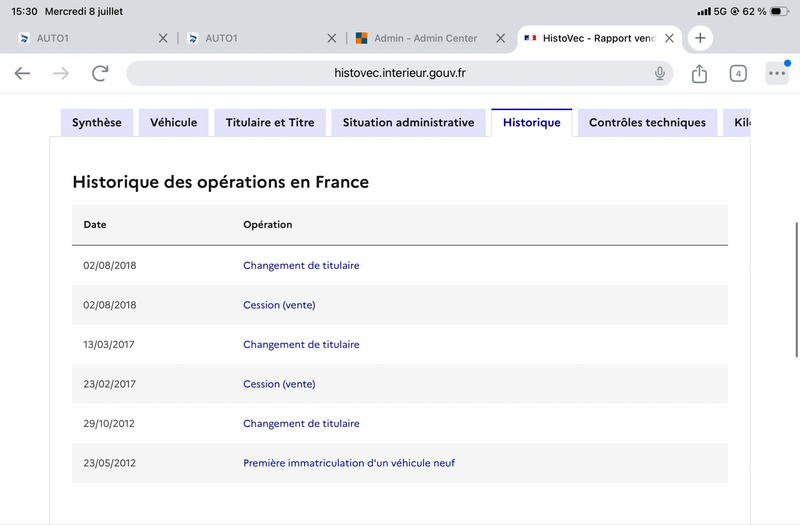Open the Situation administrative tab
The height and width of the screenshot is (525, 800).
click(x=409, y=122)
